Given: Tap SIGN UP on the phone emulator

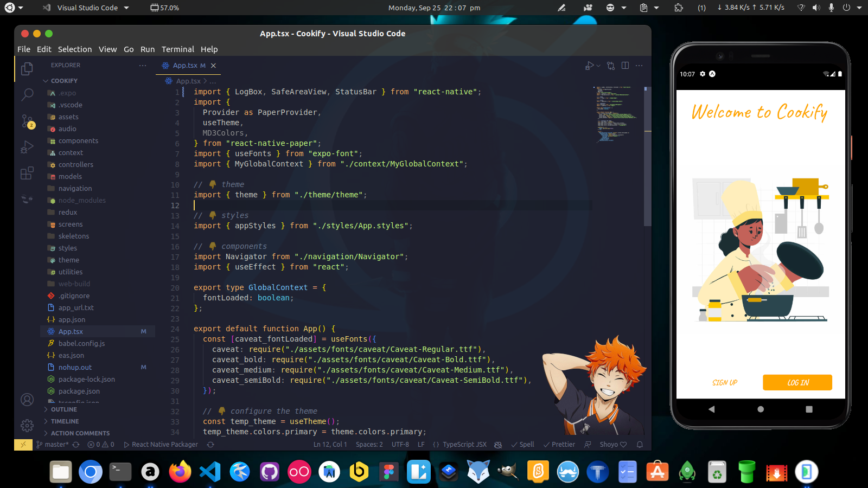Looking at the screenshot, I should (x=725, y=383).
